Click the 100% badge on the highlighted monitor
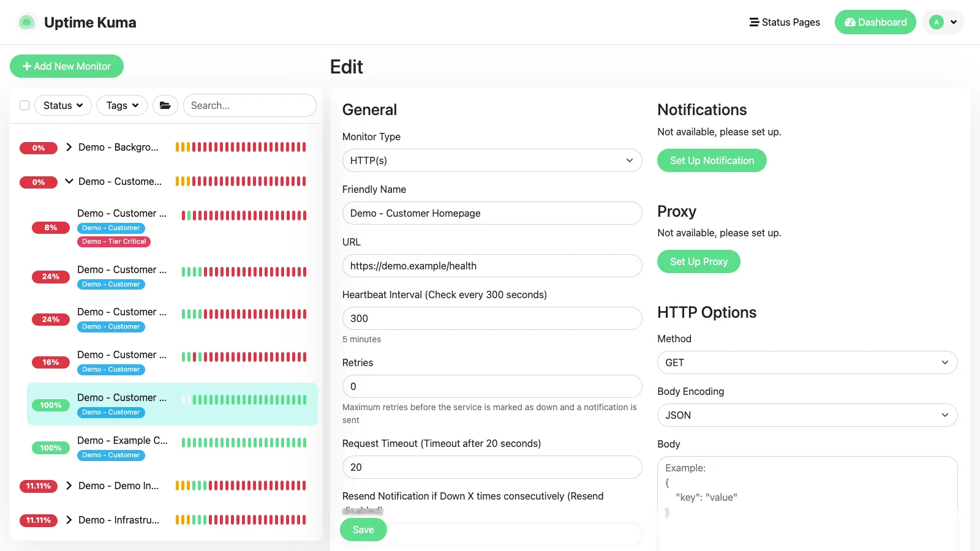980x551 pixels. coord(51,405)
